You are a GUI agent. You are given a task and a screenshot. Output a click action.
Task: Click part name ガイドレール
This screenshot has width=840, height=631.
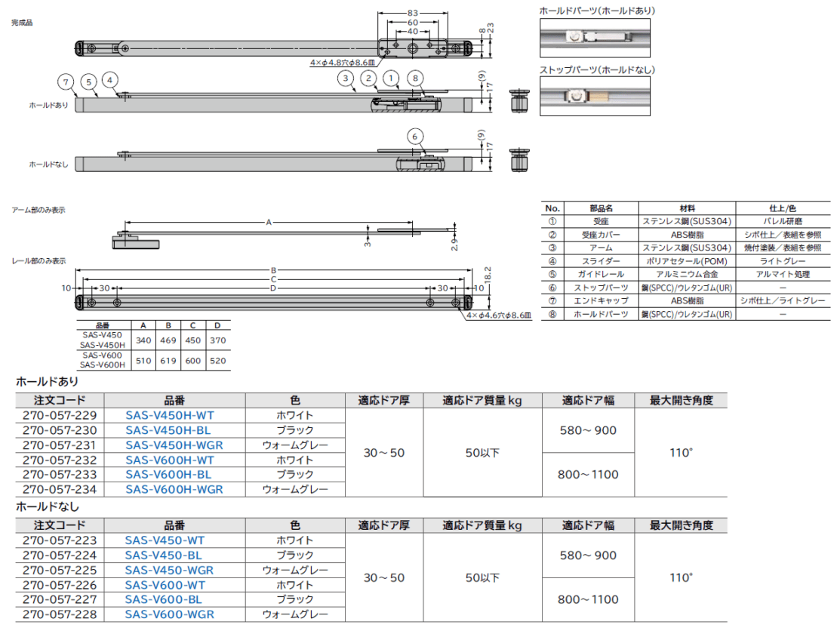(x=601, y=274)
